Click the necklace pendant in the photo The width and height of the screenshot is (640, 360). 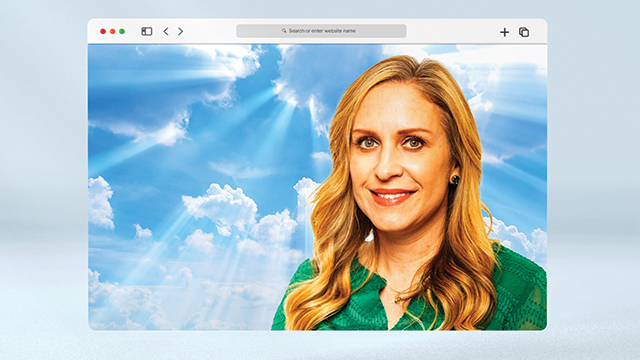pos(397,300)
